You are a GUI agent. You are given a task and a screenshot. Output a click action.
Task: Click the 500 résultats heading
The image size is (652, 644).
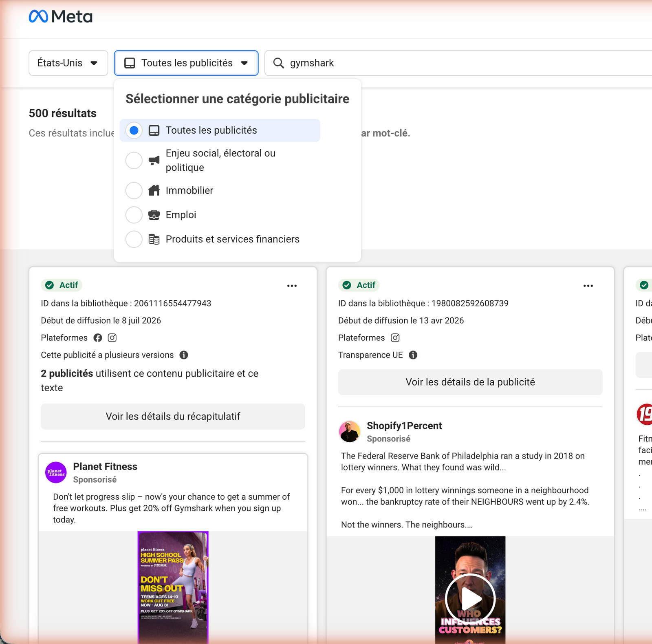point(63,113)
